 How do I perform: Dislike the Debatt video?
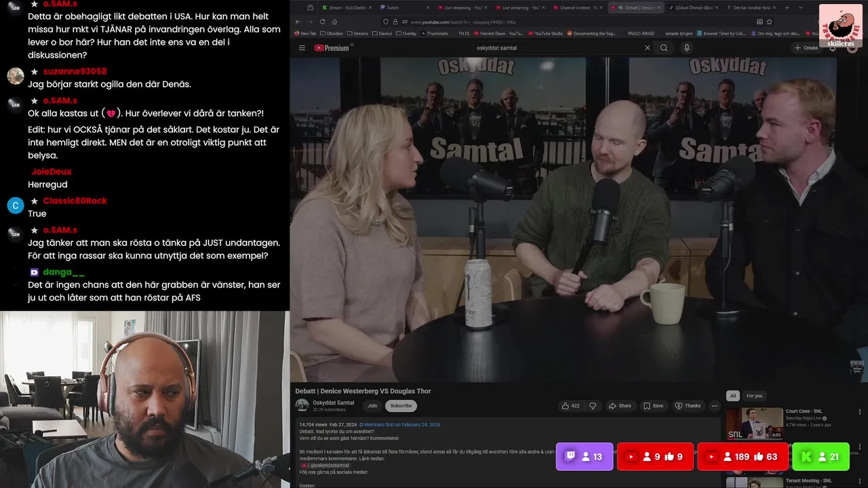click(593, 406)
